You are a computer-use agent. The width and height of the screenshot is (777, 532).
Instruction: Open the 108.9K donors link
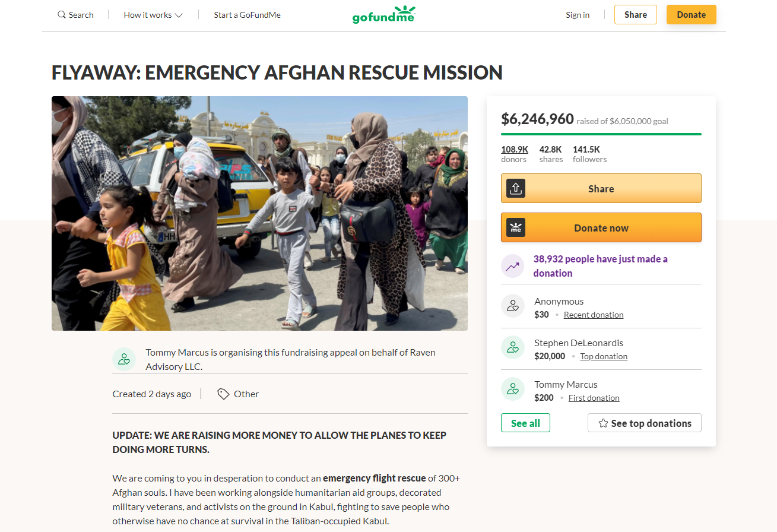tap(515, 154)
